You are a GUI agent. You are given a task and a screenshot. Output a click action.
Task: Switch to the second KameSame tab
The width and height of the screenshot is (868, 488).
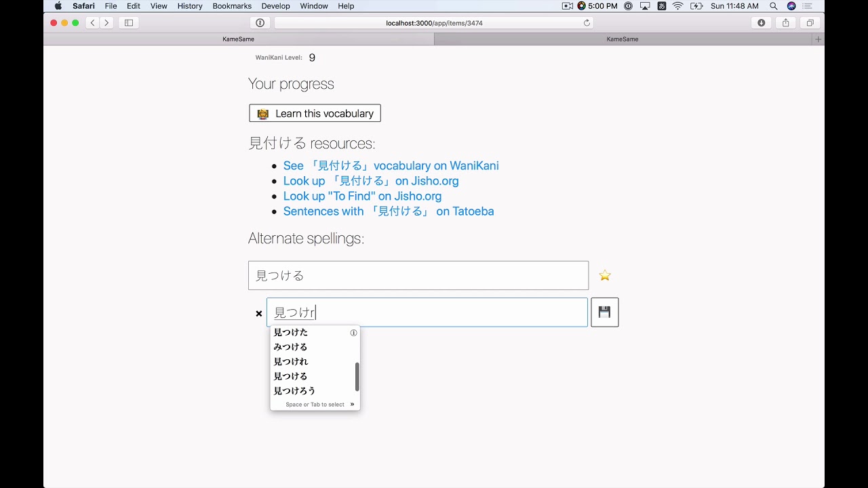(x=623, y=39)
